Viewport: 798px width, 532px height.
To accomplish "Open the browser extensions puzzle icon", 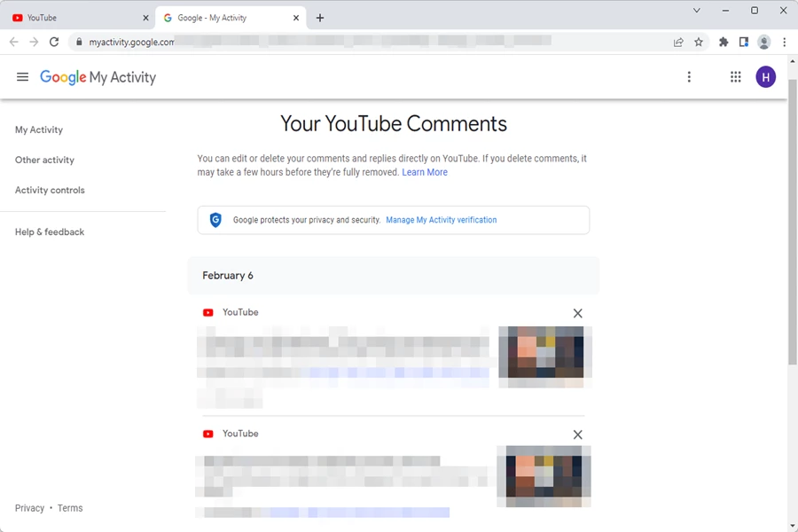I will [724, 43].
